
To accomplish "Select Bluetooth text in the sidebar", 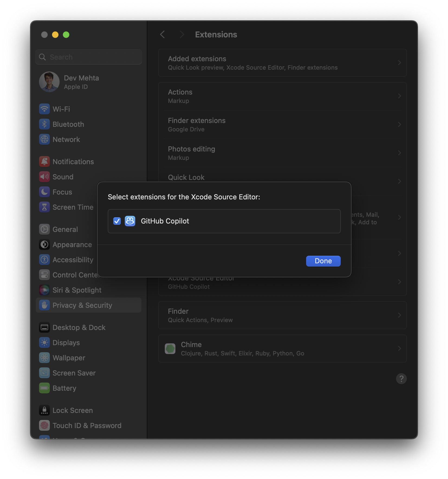I will click(x=68, y=124).
